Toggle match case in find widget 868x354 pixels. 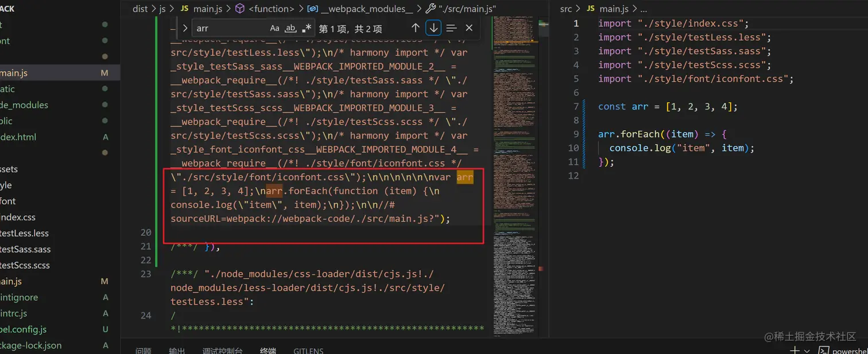tap(275, 28)
